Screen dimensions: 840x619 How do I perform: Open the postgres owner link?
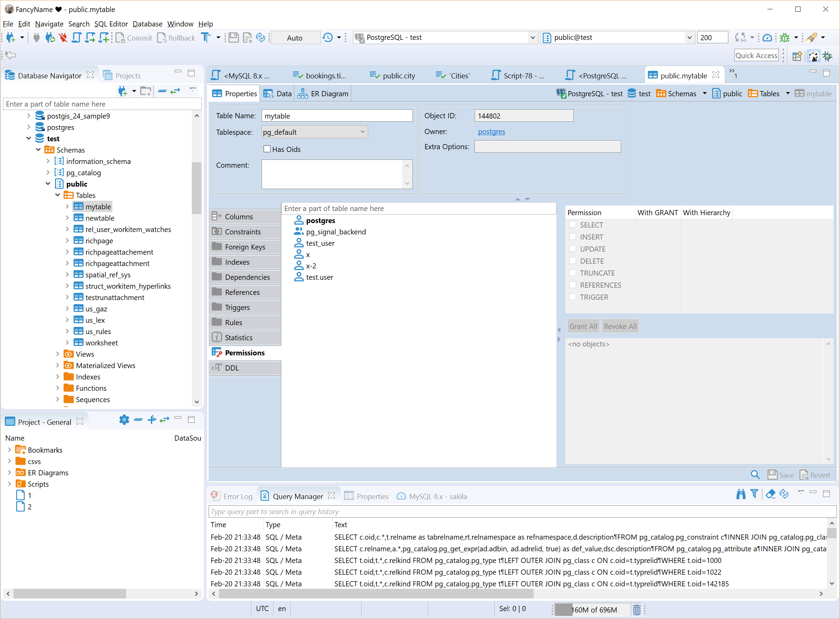[x=491, y=132]
